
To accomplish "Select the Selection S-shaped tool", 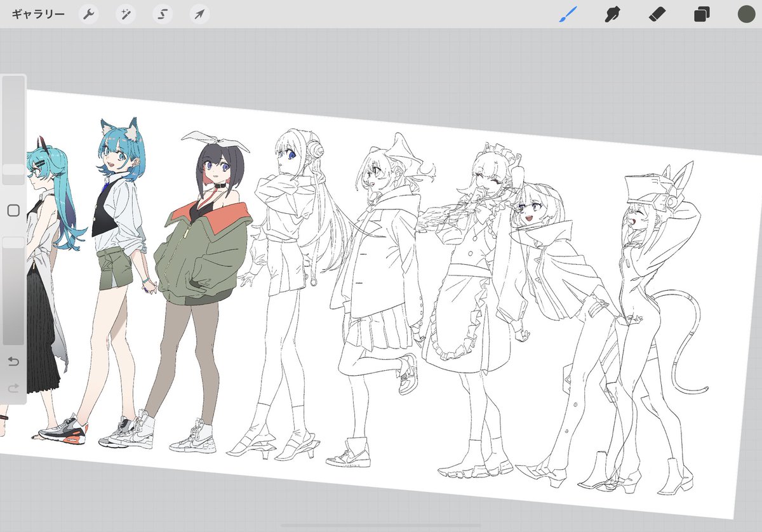I will point(163,14).
